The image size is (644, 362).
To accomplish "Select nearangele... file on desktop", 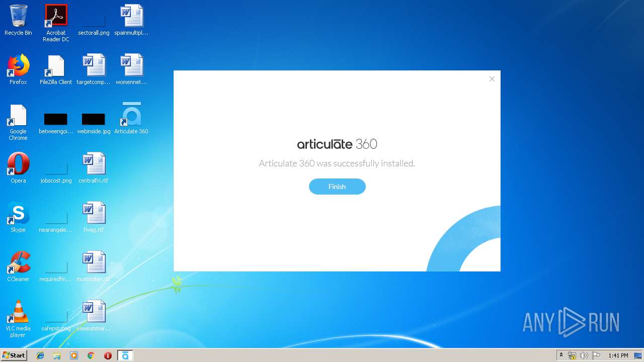I will pyautogui.click(x=56, y=222).
